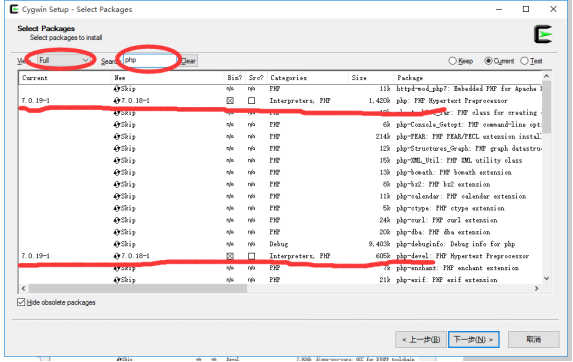Sort by the Size column header
Screen dimensions: 573x362
pos(371,78)
